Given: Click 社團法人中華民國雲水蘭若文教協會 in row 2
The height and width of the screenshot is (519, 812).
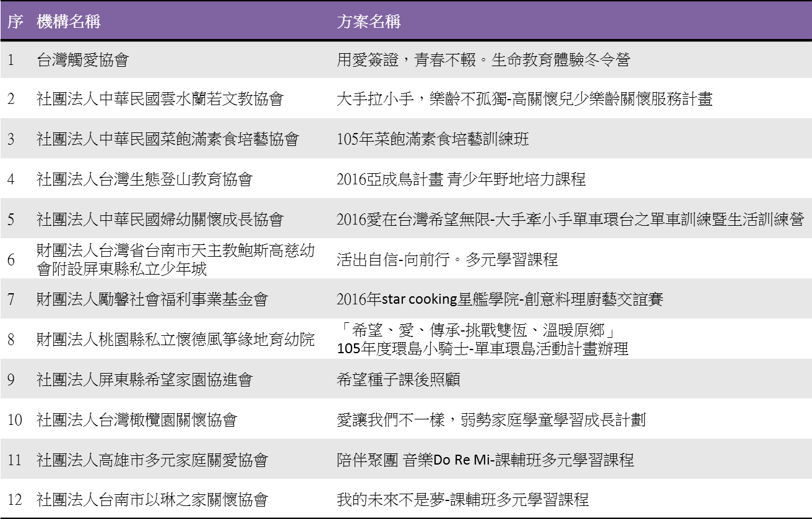Looking at the screenshot, I should point(160,99).
